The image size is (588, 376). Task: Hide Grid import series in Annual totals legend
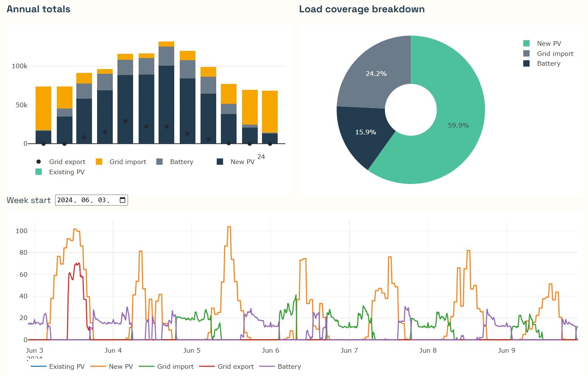[127, 162]
